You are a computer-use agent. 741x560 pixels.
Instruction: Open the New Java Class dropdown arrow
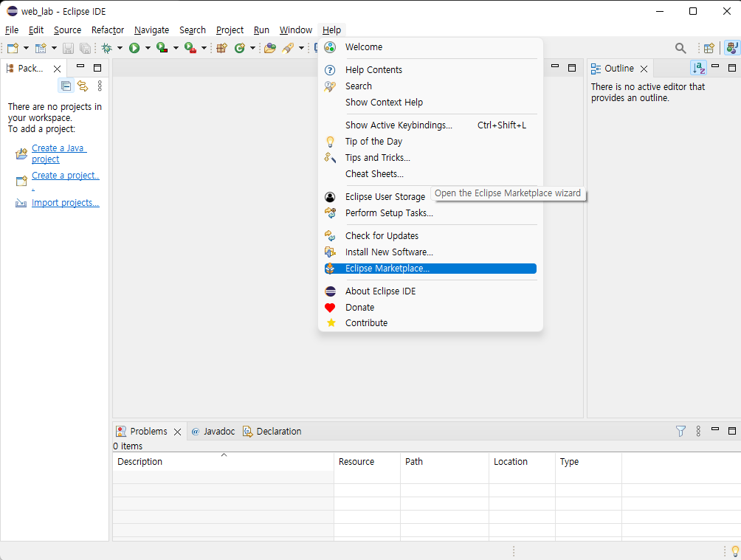point(252,48)
